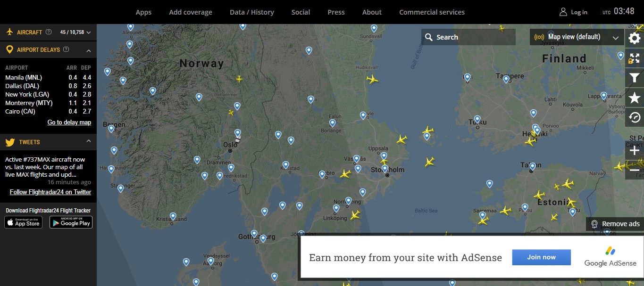
Task: Select the airport pin at Tampere
Action: pos(506,79)
